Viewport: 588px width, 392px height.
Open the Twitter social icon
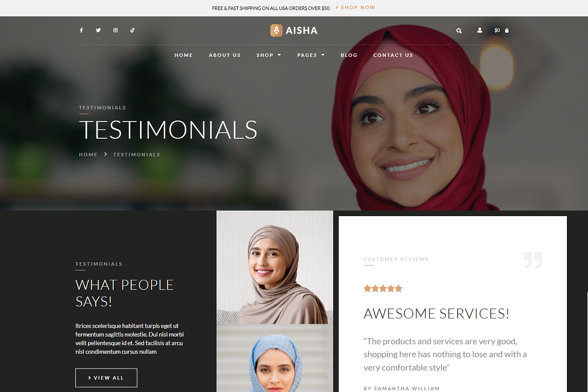98,30
